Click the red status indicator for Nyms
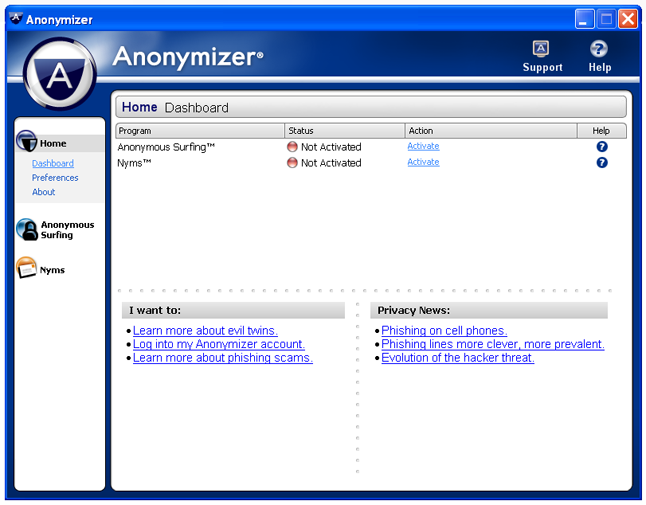 coord(292,163)
